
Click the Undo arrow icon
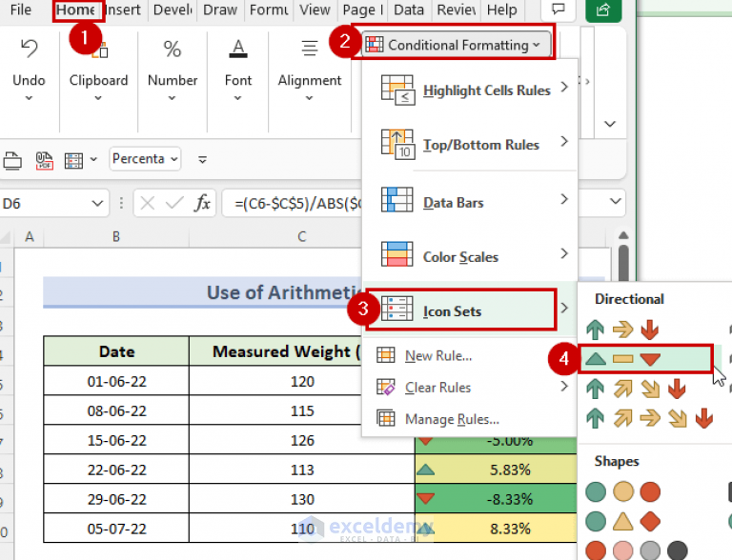click(29, 49)
